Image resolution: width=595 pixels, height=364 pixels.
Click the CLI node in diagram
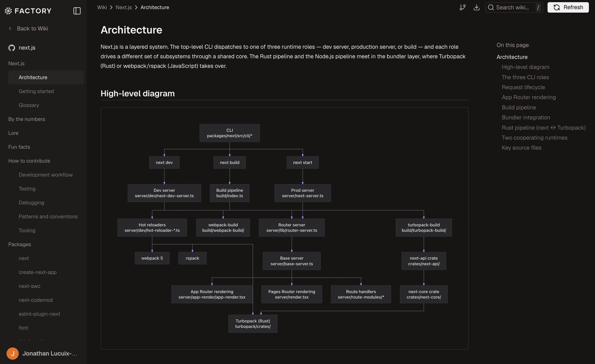(x=229, y=133)
